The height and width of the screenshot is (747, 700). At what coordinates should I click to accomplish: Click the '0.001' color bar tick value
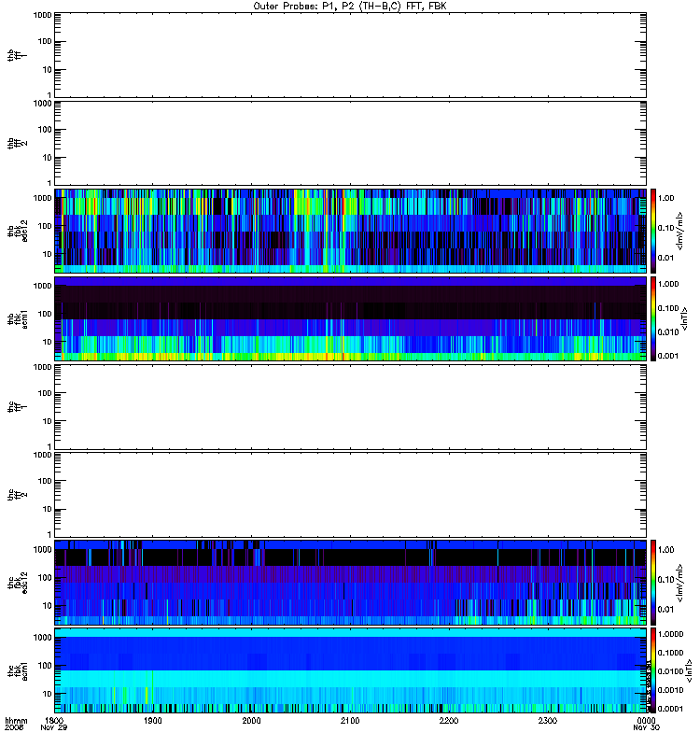click(668, 356)
